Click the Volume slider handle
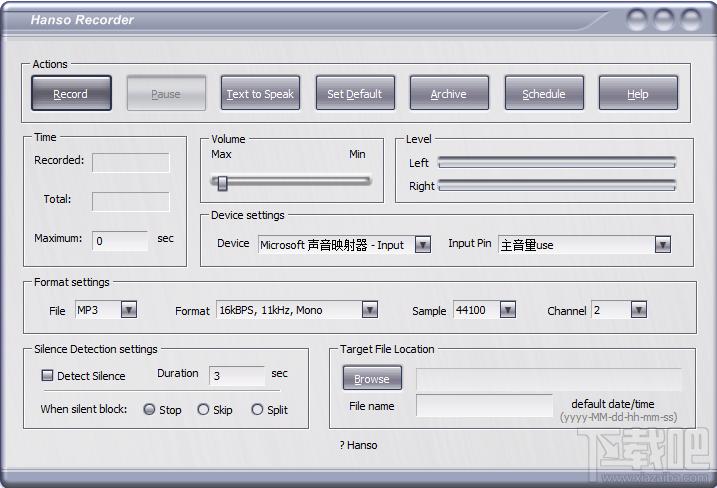This screenshot has width=717, height=488. click(222, 182)
